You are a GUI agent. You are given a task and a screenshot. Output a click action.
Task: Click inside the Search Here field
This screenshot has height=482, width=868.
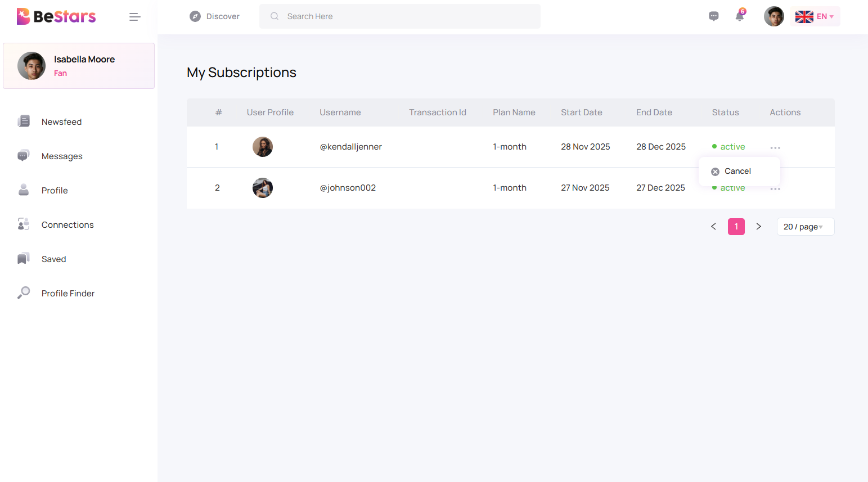pyautogui.click(x=399, y=16)
